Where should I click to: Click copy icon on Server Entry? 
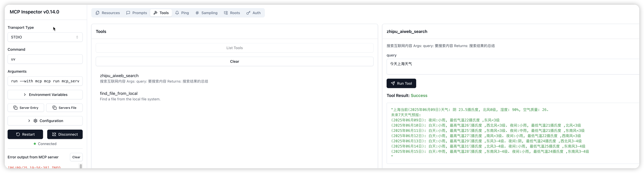(16, 108)
